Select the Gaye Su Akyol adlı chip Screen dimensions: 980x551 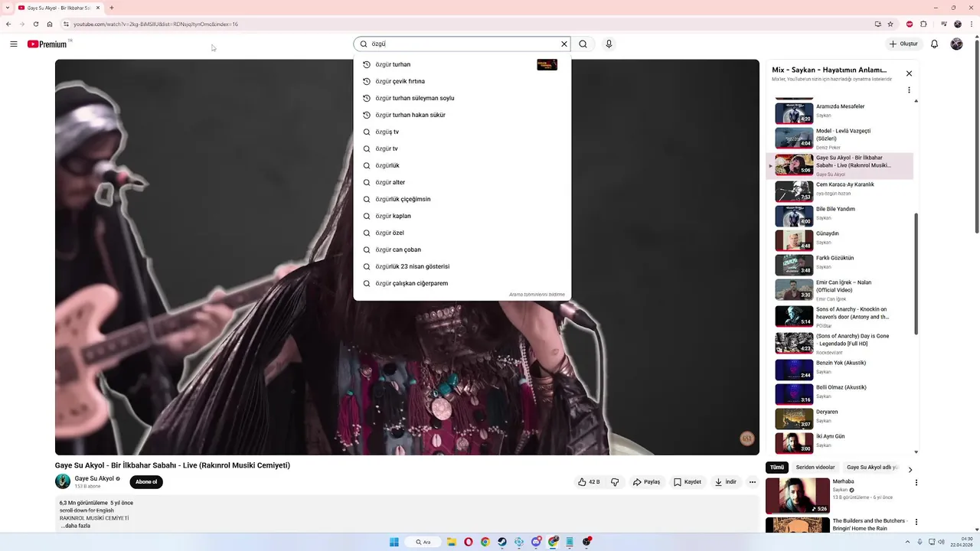(872, 468)
